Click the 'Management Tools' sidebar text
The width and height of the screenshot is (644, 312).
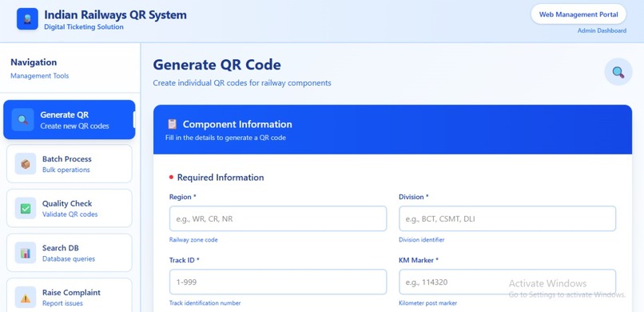(40, 76)
